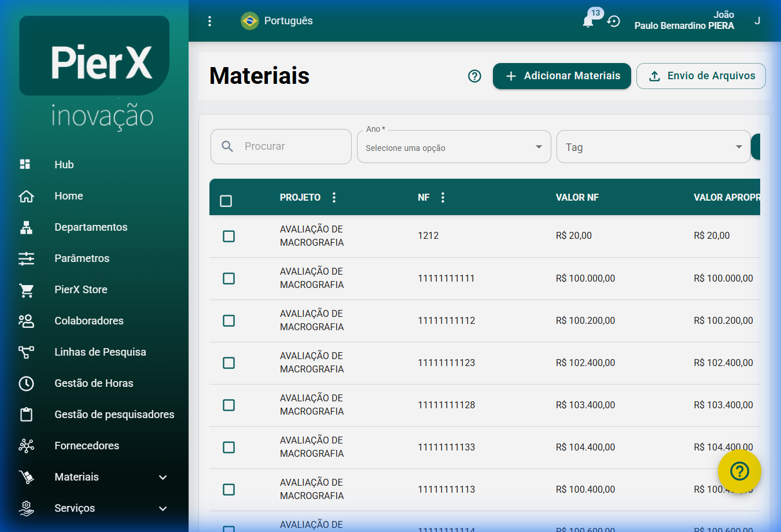Click the help icon next to Materiais title
The height and width of the screenshot is (532, 781).
tap(474, 76)
